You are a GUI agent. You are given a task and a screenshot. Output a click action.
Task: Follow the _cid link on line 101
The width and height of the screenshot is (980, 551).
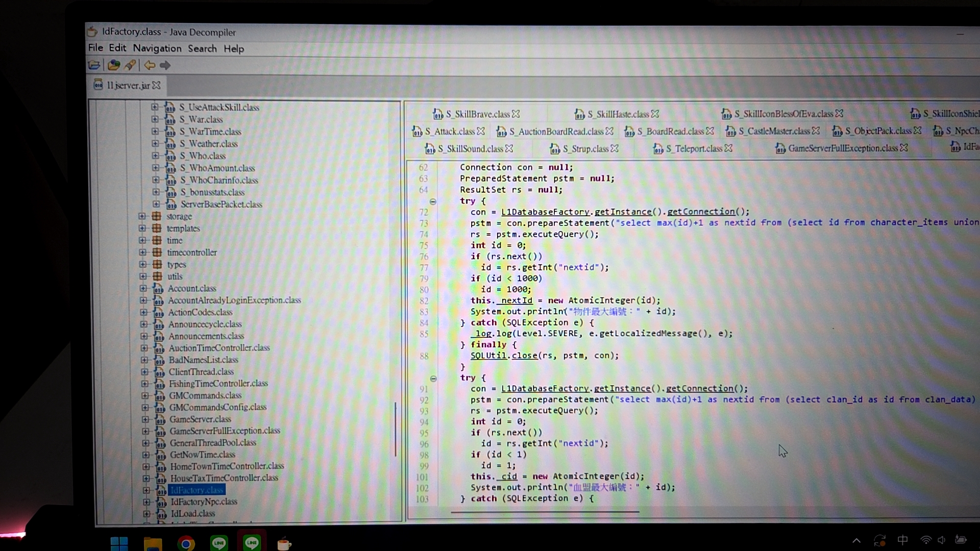[x=506, y=477]
